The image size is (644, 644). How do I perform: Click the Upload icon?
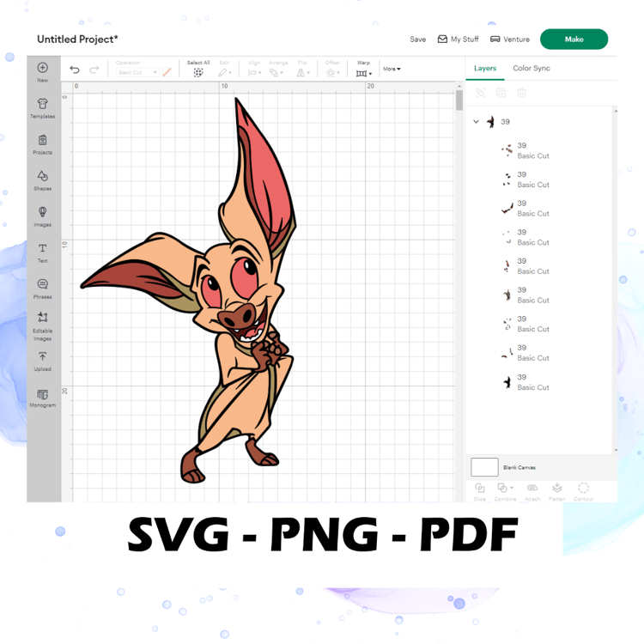(43, 356)
